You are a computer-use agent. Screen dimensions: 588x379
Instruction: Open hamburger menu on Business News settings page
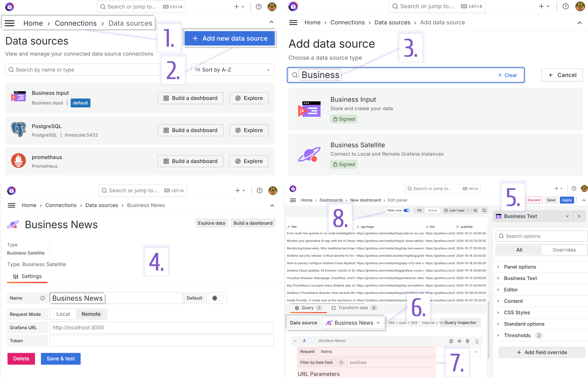coord(11,205)
